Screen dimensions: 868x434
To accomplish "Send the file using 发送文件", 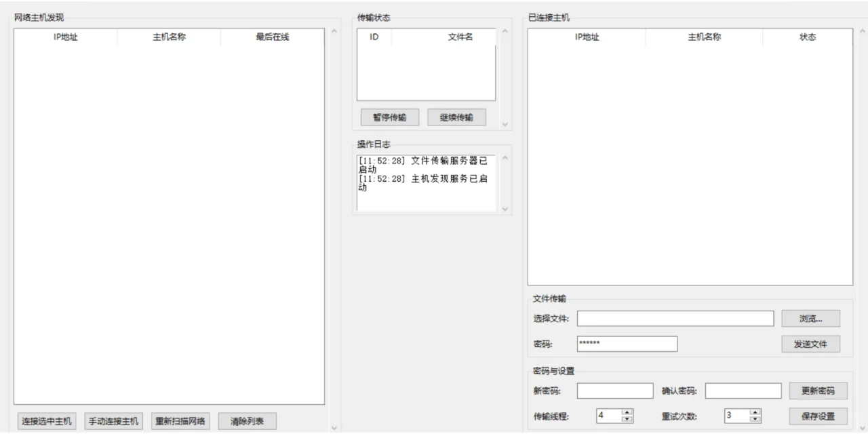I will click(810, 344).
